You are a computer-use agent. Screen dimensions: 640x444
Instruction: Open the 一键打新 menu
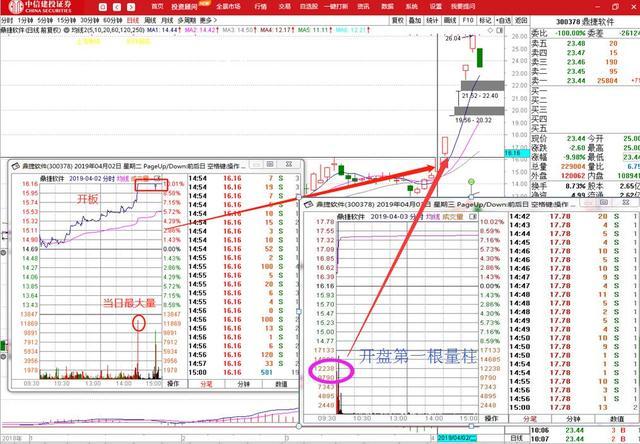[336, 7]
